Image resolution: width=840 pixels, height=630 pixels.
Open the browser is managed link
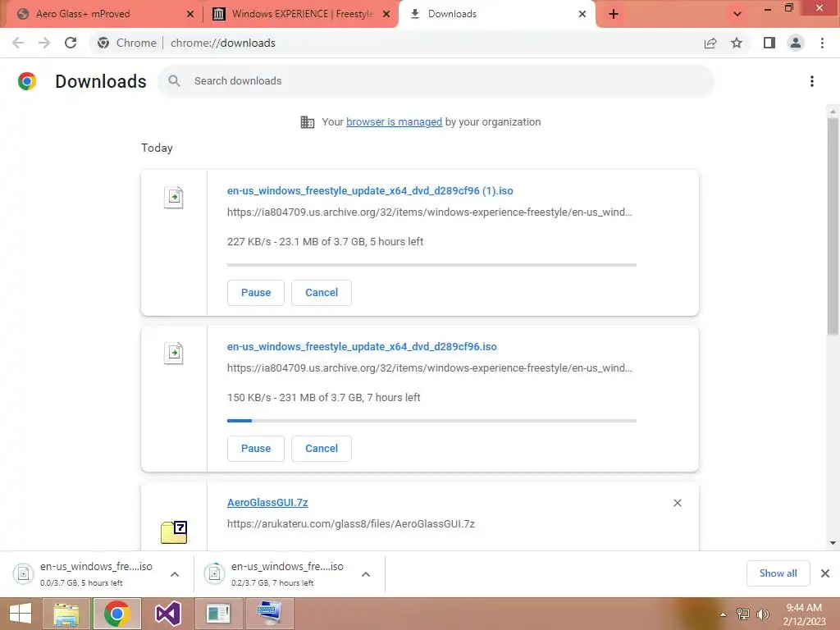[x=394, y=122]
